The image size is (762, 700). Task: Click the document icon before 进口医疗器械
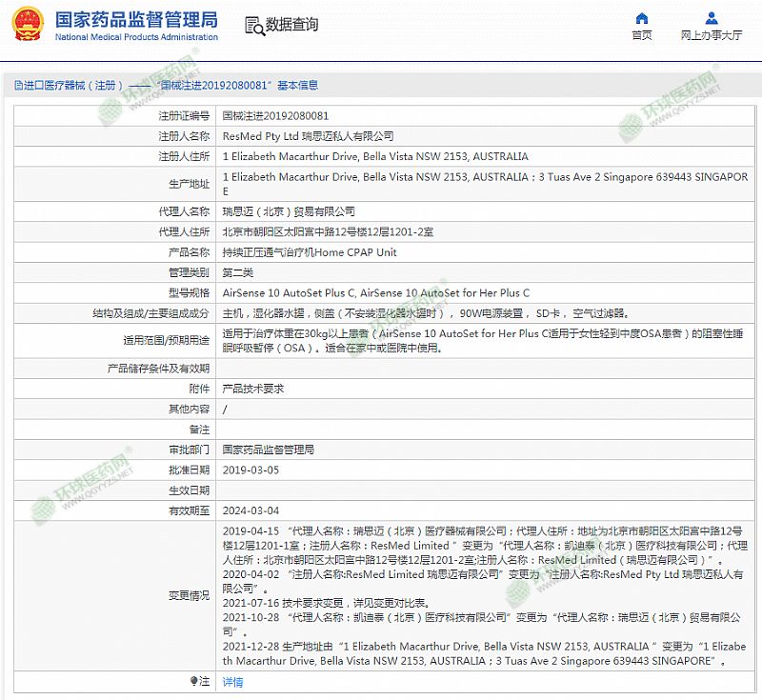tap(18, 86)
